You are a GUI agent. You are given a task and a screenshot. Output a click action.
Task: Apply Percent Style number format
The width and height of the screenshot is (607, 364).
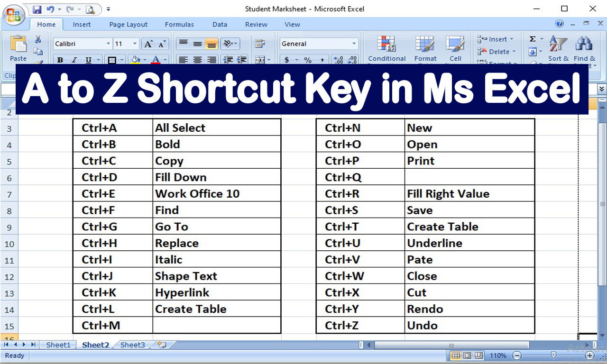(x=308, y=60)
